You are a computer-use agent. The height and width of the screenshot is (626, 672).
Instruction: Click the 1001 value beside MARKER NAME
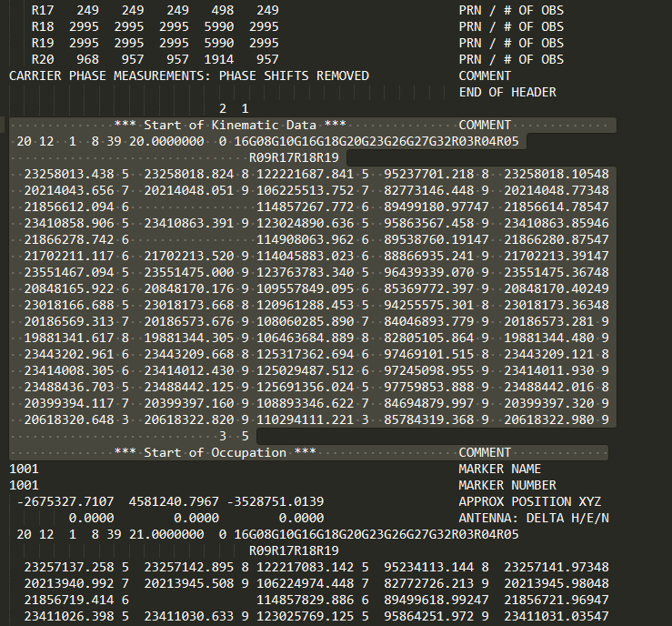click(24, 469)
